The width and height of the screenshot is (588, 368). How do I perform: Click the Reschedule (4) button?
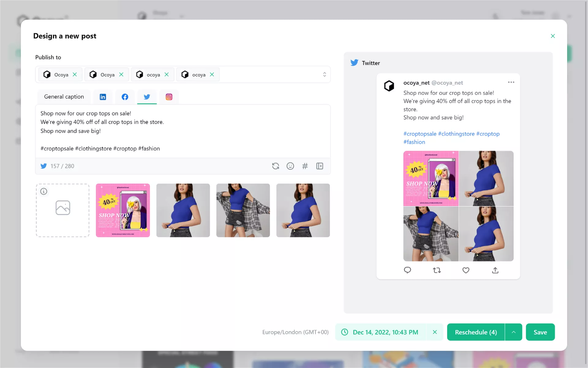476,332
